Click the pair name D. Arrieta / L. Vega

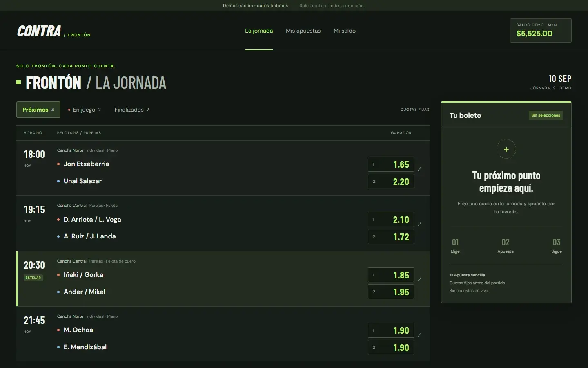click(92, 220)
